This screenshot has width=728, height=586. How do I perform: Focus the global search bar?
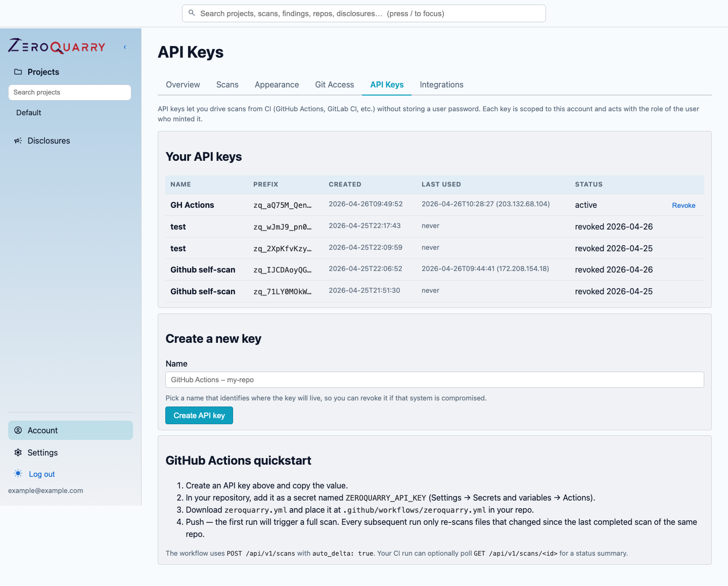coord(364,14)
